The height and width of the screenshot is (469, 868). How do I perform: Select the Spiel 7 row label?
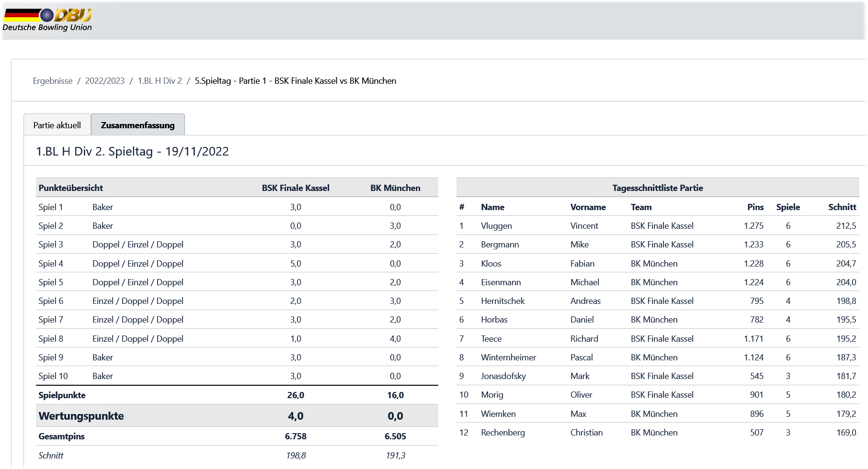tap(51, 320)
